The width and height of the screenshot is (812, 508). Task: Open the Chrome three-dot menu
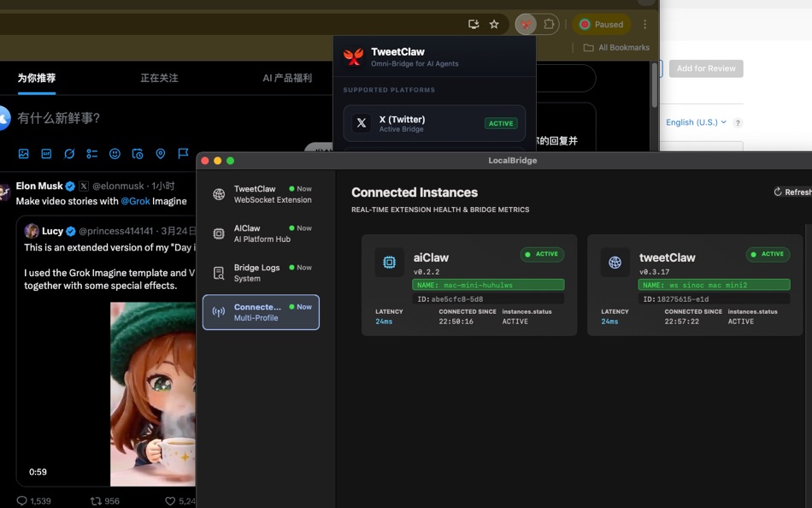[x=644, y=24]
